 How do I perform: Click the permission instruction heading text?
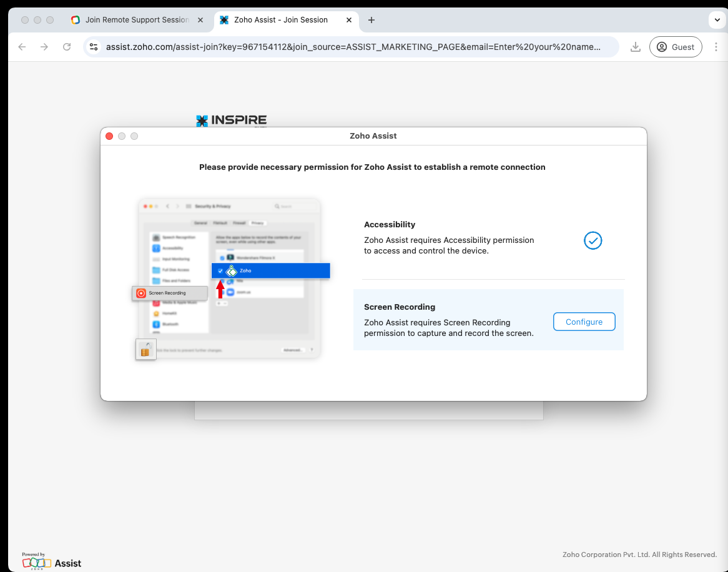tap(372, 167)
